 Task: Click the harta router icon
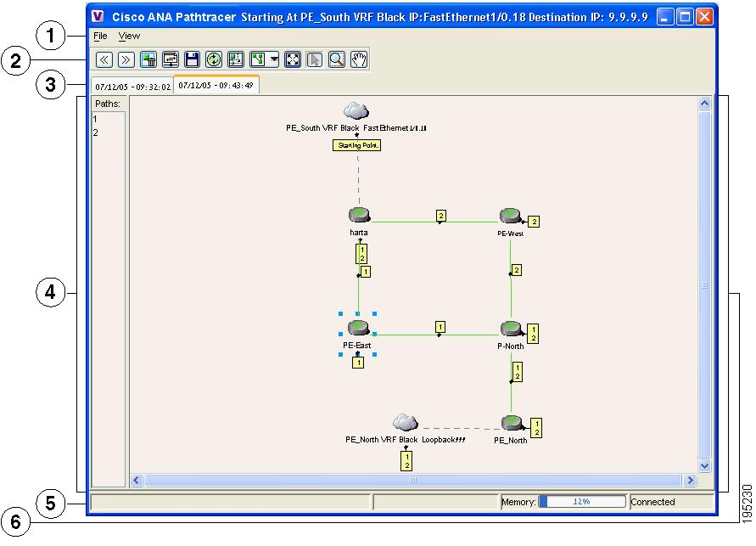coord(359,215)
